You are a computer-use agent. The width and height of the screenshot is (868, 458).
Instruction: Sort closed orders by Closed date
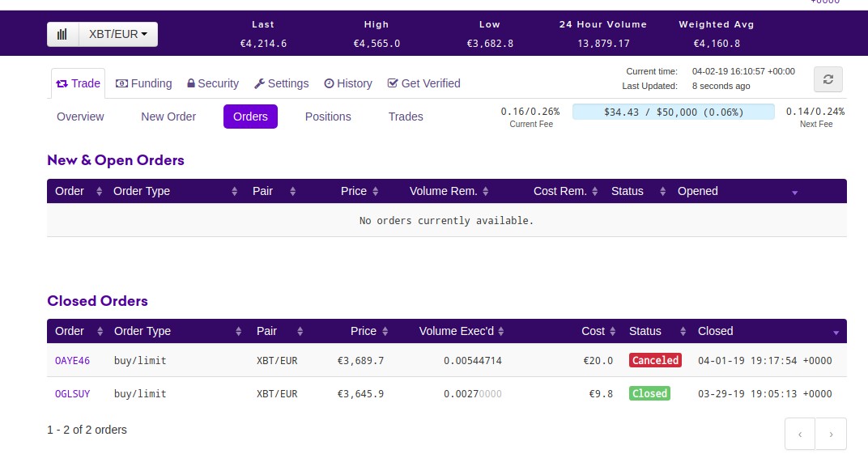click(768, 331)
